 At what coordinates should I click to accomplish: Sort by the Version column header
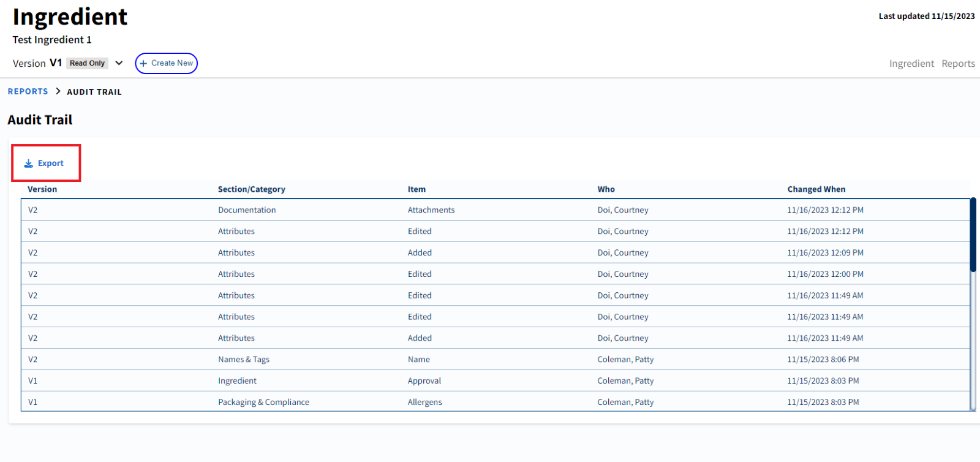[42, 189]
